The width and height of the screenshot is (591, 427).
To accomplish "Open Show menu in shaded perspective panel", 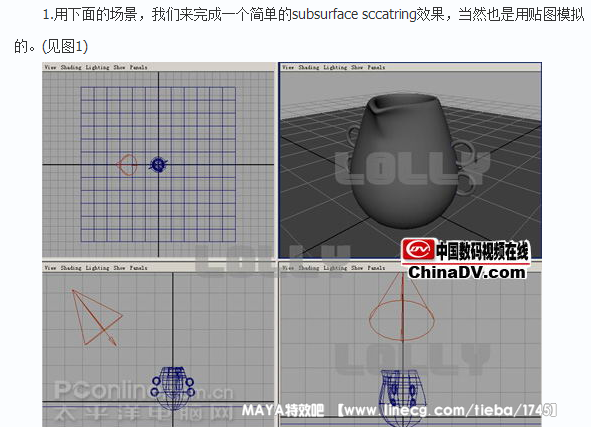I will click(x=357, y=67).
